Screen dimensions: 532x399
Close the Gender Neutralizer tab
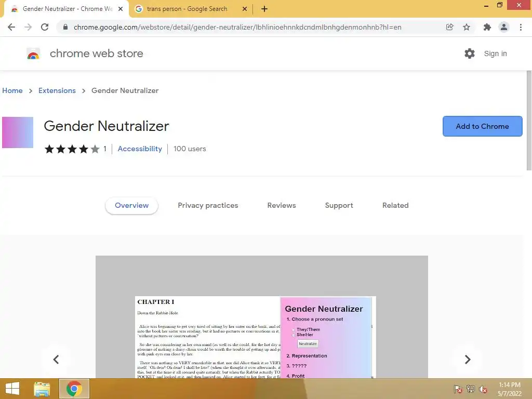(x=121, y=9)
